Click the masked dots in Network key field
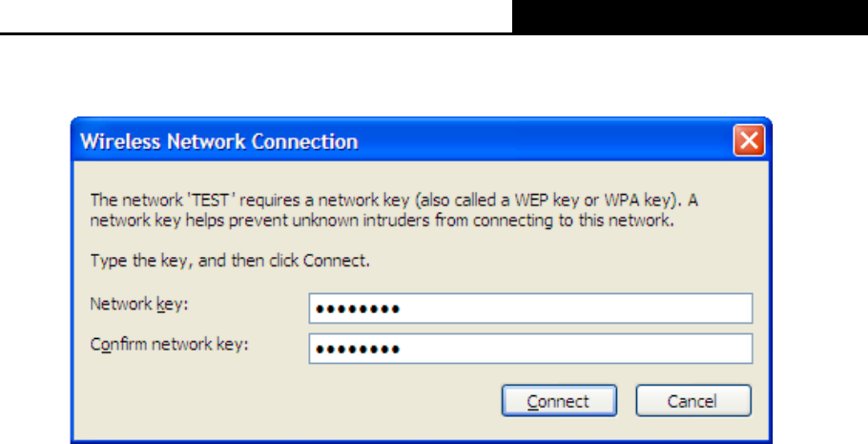 357,309
